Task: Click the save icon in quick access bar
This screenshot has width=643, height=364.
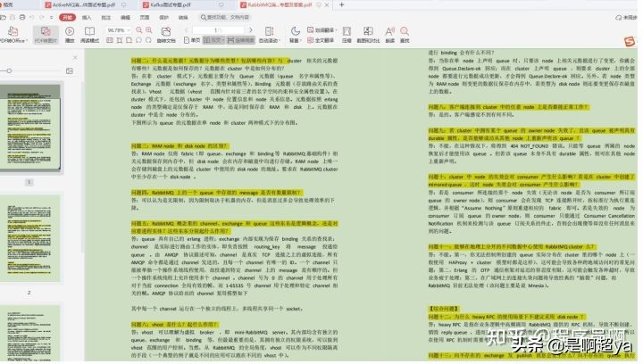Action: pos(13,17)
